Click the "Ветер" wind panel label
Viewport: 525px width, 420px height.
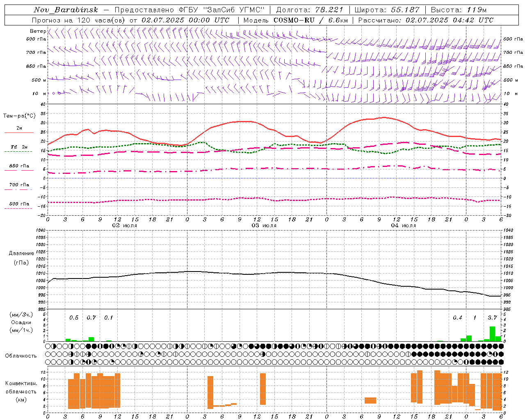[38, 31]
